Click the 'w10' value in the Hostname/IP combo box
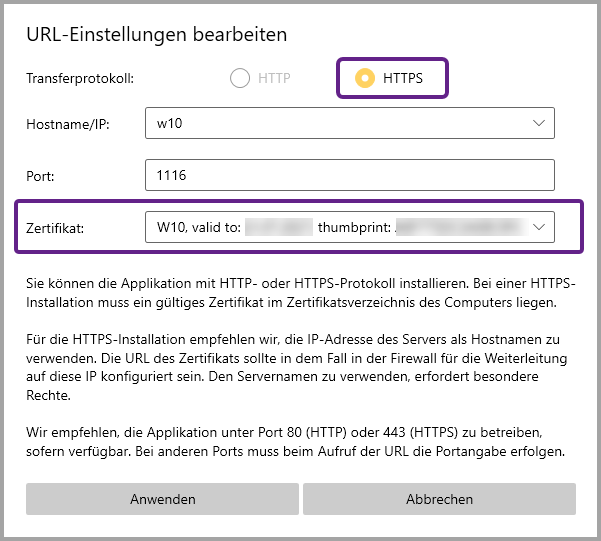Image resolution: width=601 pixels, height=541 pixels. click(x=167, y=123)
